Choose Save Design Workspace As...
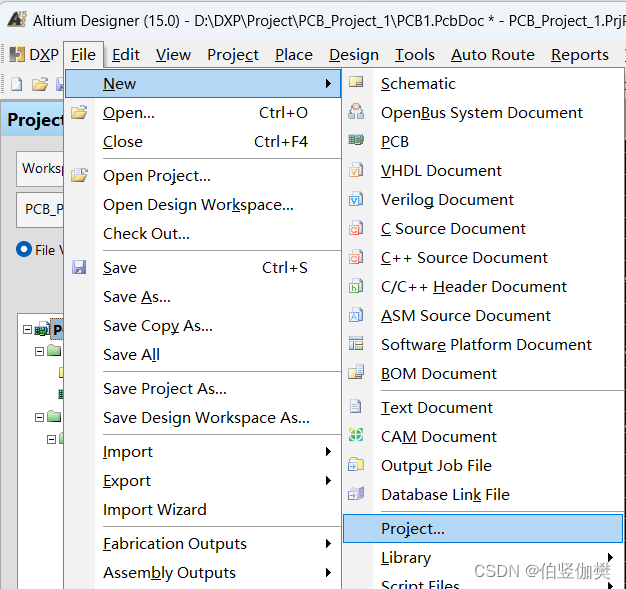 click(x=203, y=418)
